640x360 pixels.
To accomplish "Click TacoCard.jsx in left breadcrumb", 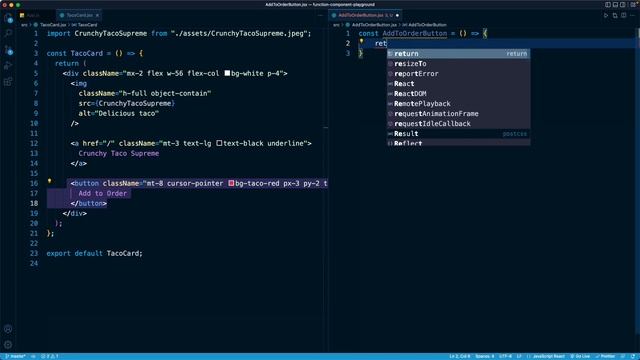I will coord(53,25).
